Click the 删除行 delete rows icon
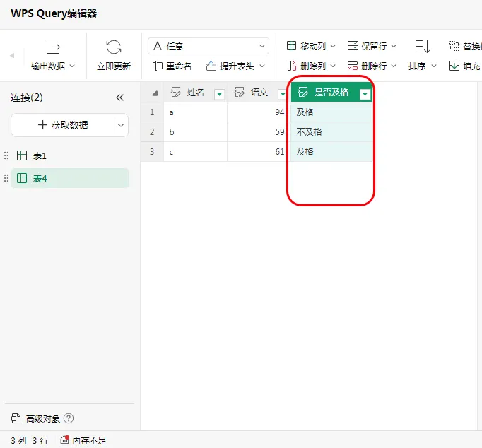Screen dimensions: 482x448 pyautogui.click(x=353, y=66)
